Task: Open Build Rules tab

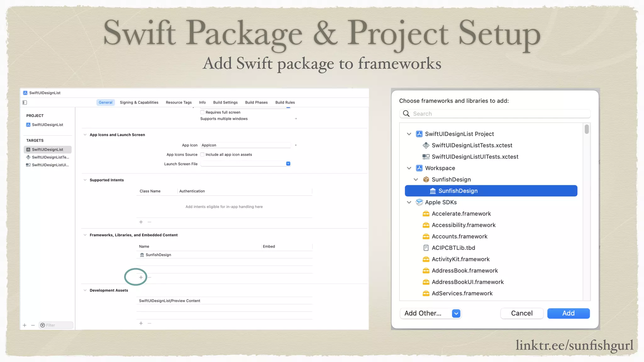Action: (x=285, y=102)
